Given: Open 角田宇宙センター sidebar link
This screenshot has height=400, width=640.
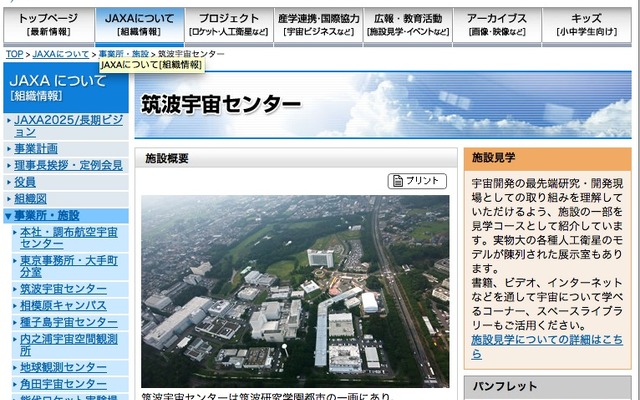Looking at the screenshot, I should coord(63,384).
